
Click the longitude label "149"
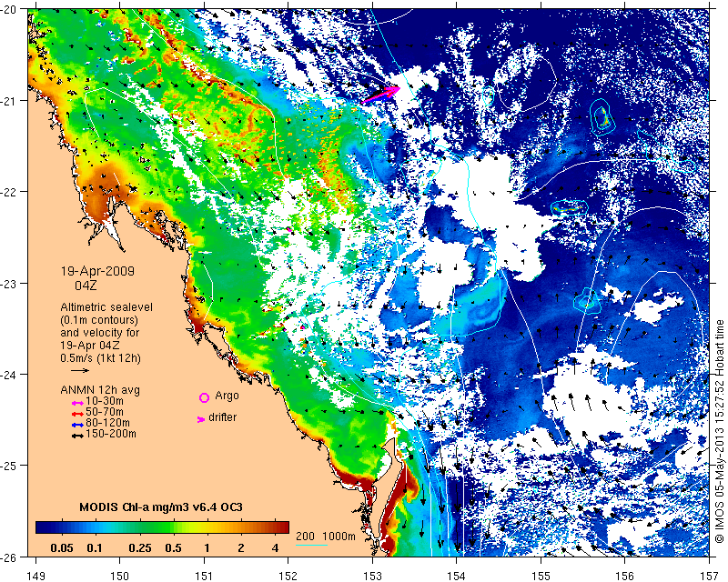[35, 576]
